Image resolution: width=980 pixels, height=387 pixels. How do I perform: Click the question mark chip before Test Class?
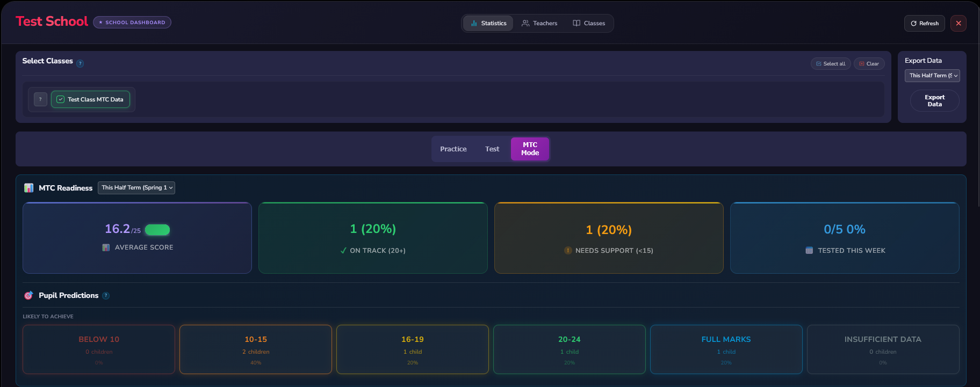point(40,99)
